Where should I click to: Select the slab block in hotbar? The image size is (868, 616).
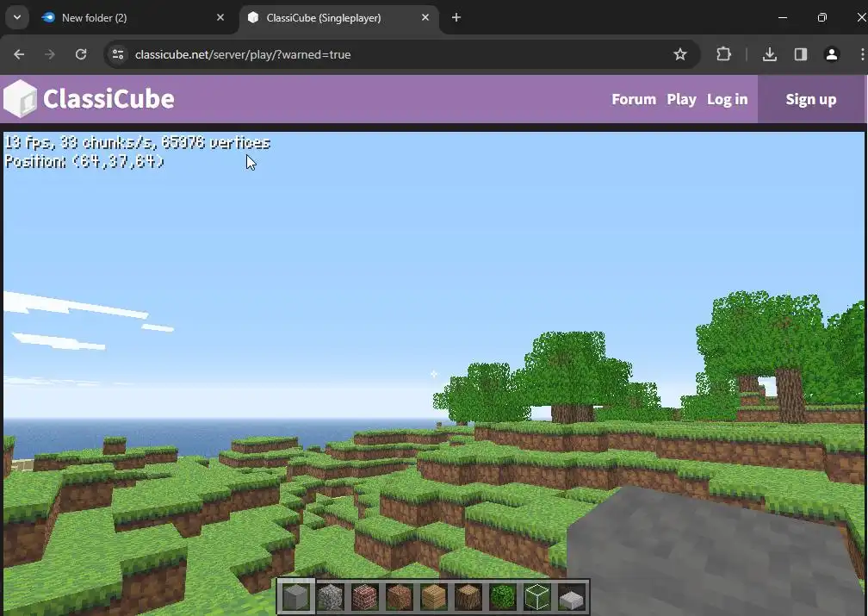click(x=571, y=598)
